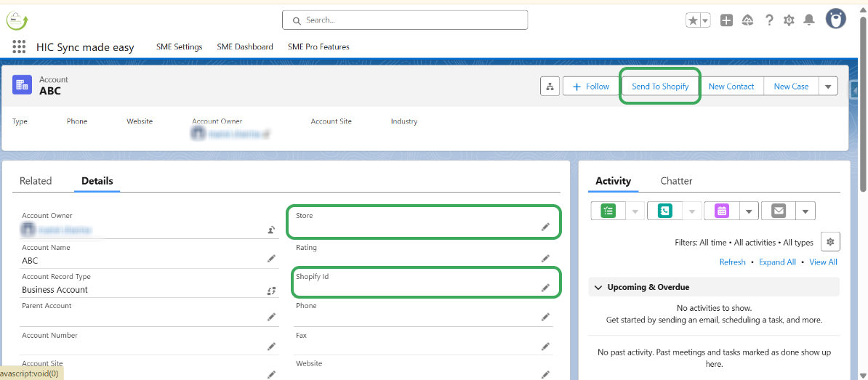Screen dimensions: 868x380
Task: Edit the Phone field pencil icon
Action: [545, 316]
